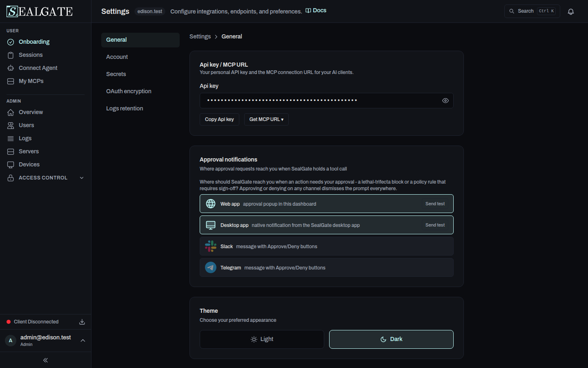Toggle Web app approval channel
The height and width of the screenshot is (368, 588).
click(x=327, y=204)
